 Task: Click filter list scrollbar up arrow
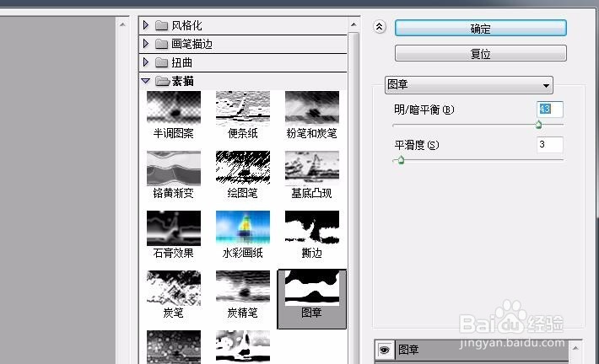tap(353, 24)
